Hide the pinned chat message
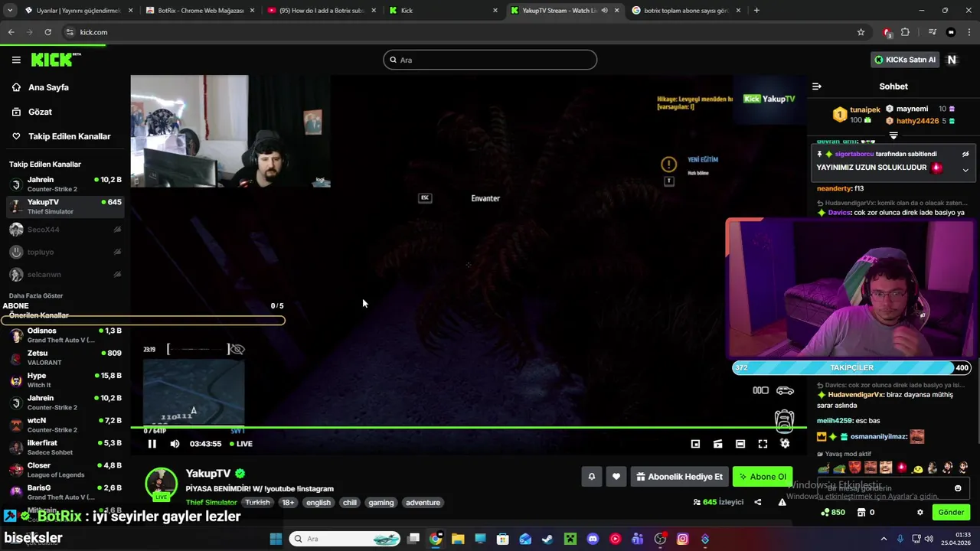This screenshot has width=980, height=551. pos(965,154)
